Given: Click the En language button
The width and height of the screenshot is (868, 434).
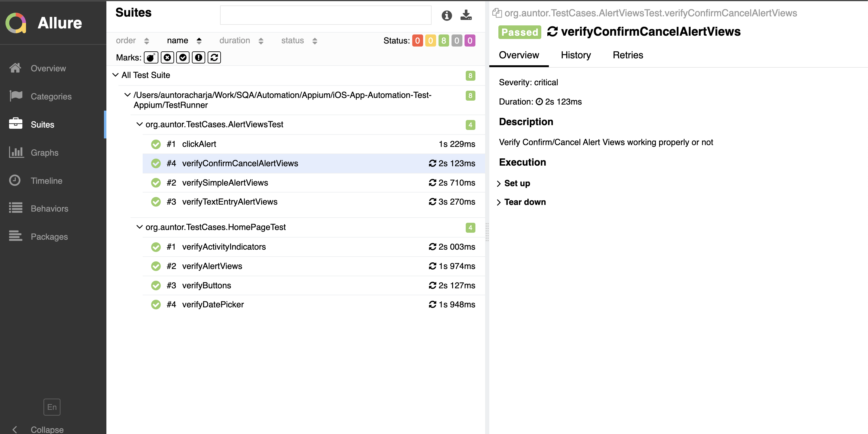Looking at the screenshot, I should tap(52, 407).
